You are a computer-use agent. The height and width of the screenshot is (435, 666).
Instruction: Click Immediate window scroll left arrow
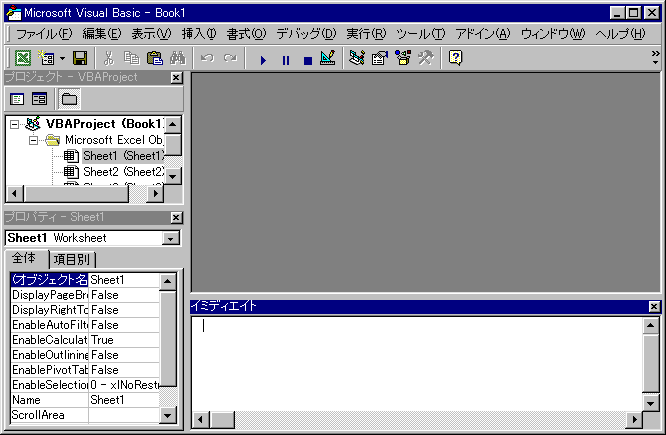(200, 420)
